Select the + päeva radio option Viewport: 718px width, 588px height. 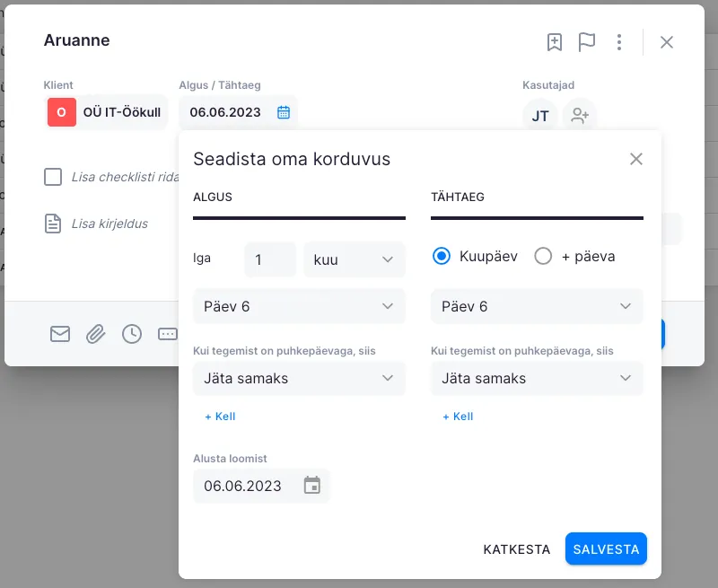[x=543, y=257]
